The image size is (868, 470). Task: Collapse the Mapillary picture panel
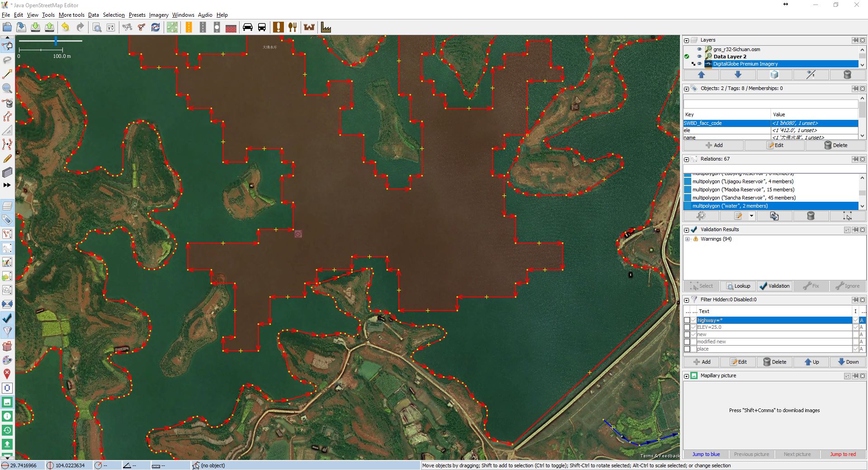[x=686, y=376]
